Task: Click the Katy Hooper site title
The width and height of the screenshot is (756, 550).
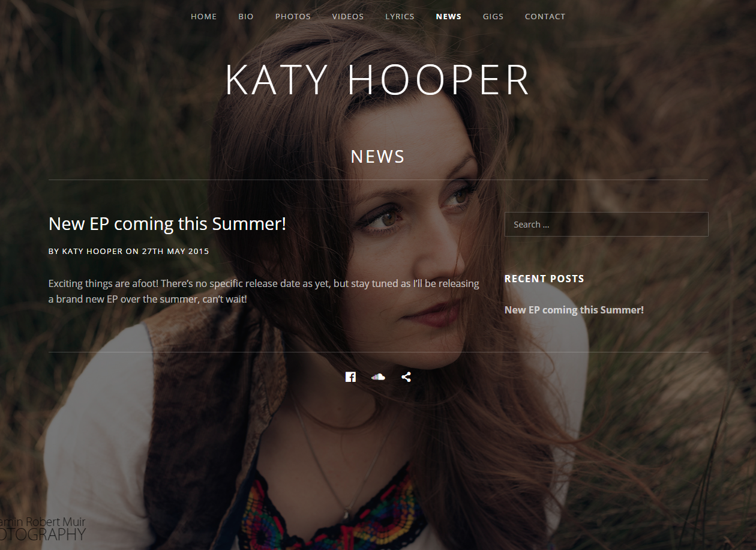Action: [x=378, y=80]
